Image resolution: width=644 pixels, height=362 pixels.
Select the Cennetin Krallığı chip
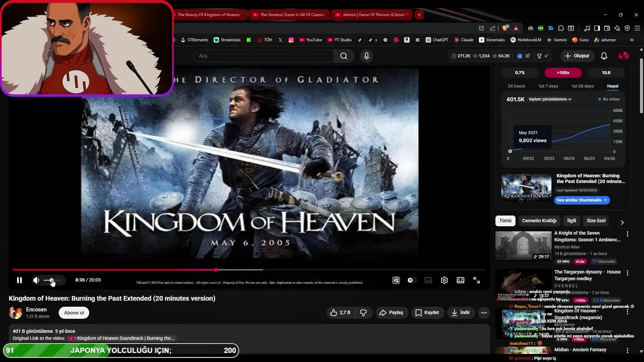coord(539,221)
